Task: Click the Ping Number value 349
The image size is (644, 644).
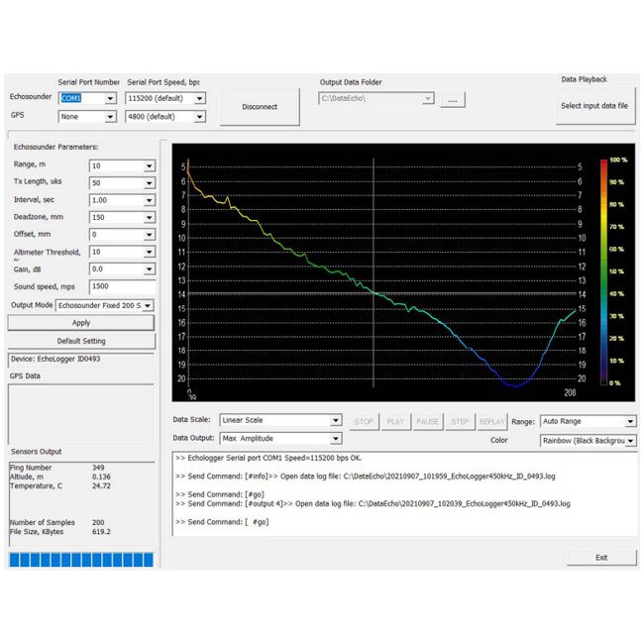Action: (98, 468)
